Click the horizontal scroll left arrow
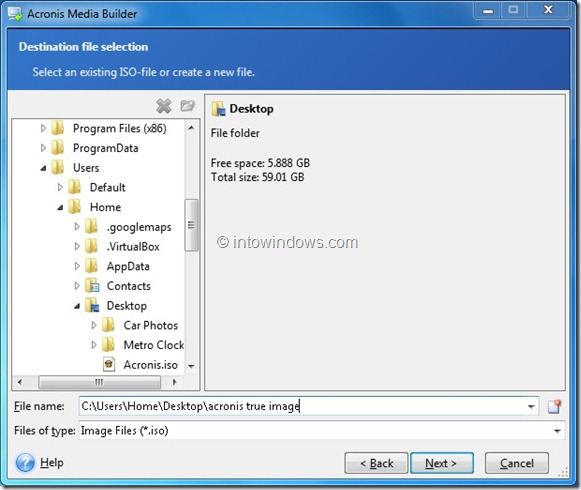This screenshot has height=490, width=581. (x=20, y=382)
